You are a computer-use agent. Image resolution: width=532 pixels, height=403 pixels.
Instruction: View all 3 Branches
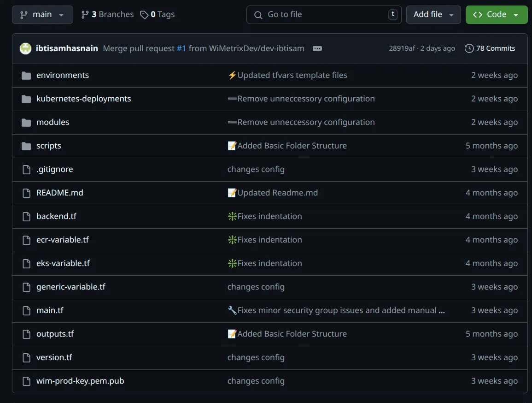[112, 14]
